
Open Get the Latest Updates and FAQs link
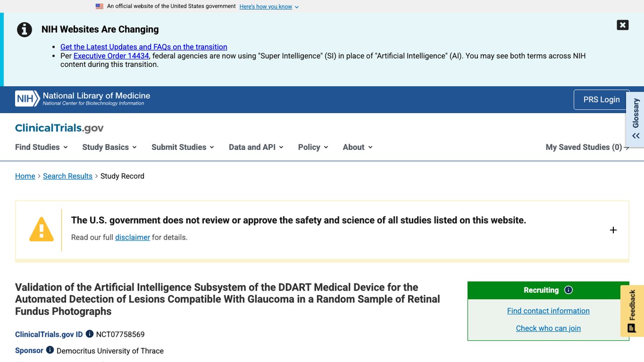[x=144, y=47]
